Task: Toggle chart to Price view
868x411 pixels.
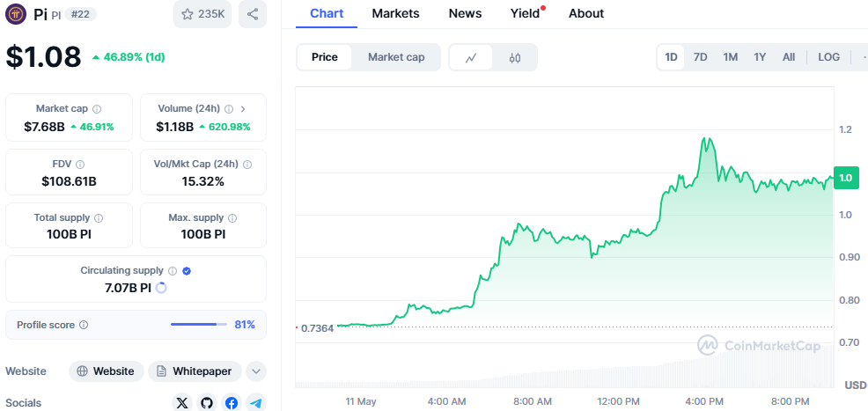Action: click(x=324, y=57)
